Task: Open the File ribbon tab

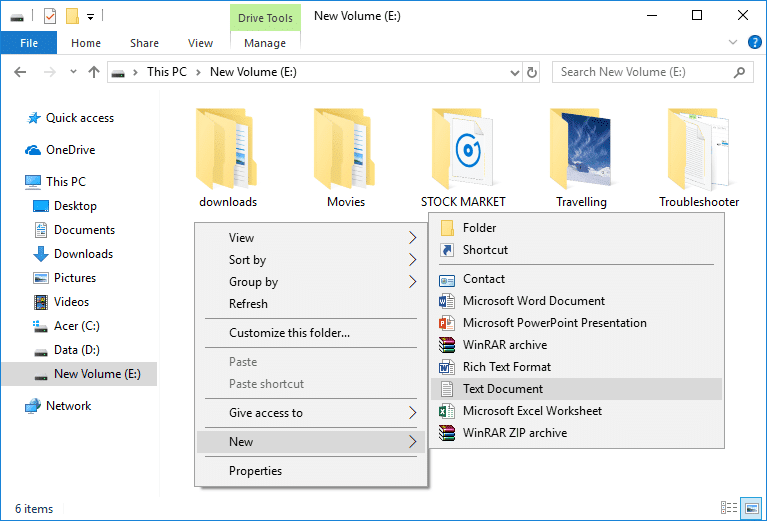Action: click(29, 43)
